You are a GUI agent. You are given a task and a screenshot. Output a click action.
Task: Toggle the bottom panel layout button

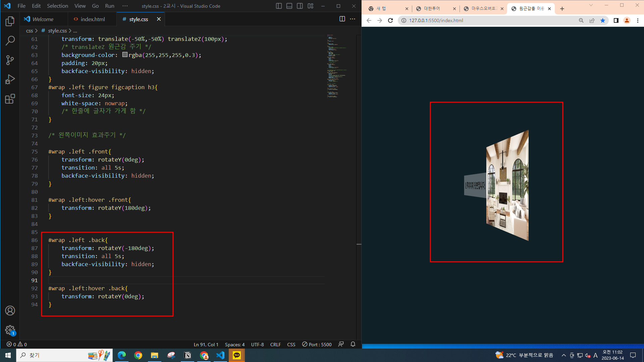point(289,6)
